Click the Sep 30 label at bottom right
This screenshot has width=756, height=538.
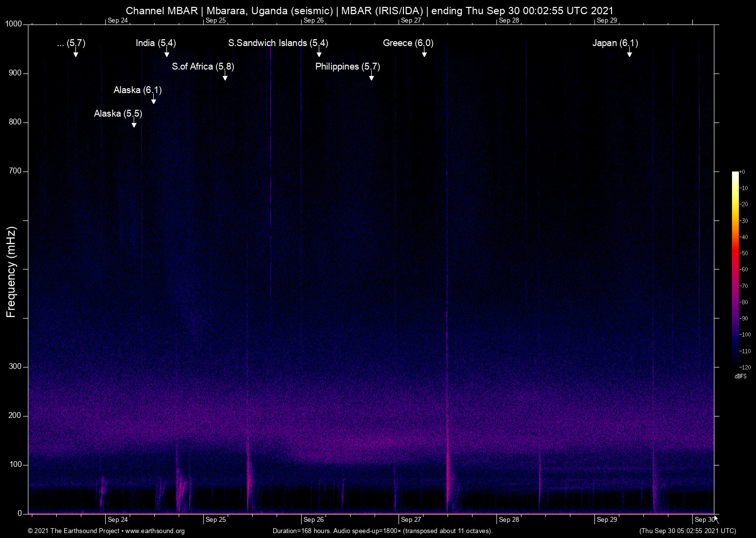(704, 519)
